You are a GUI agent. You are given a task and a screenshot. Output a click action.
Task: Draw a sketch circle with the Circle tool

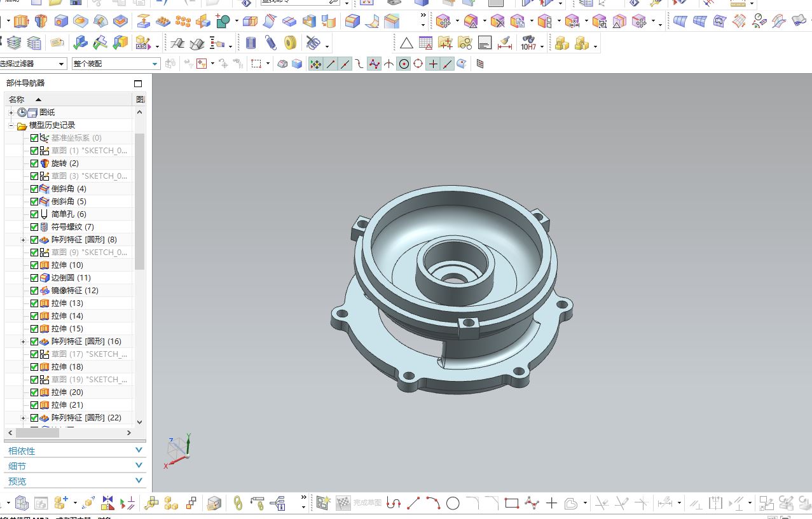click(x=453, y=503)
